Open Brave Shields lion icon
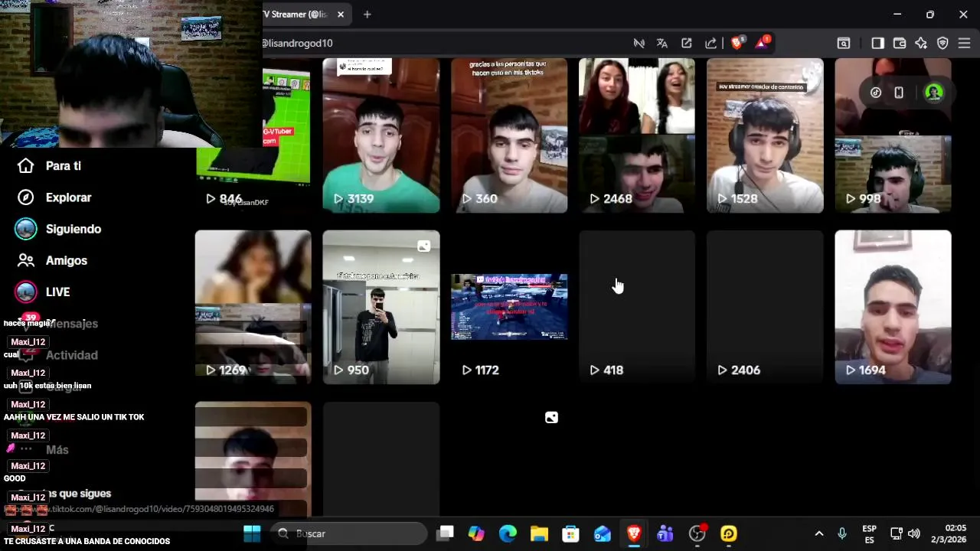 [737, 44]
